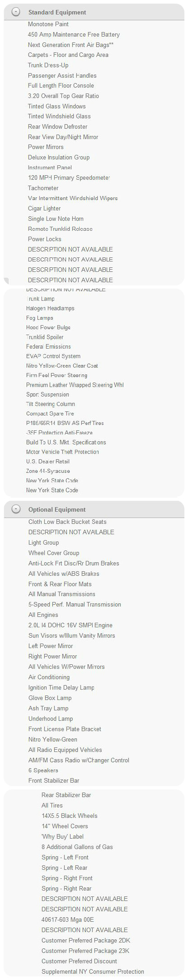Select Anti-Lock Frt Disc/Rr Drum Brakes
This screenshot has height=980, width=188.
click(74, 563)
